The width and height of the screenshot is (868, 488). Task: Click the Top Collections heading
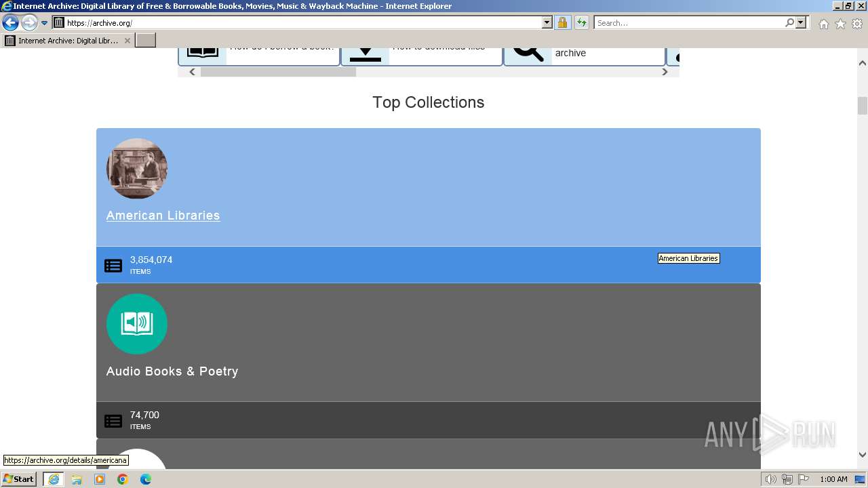pos(429,102)
